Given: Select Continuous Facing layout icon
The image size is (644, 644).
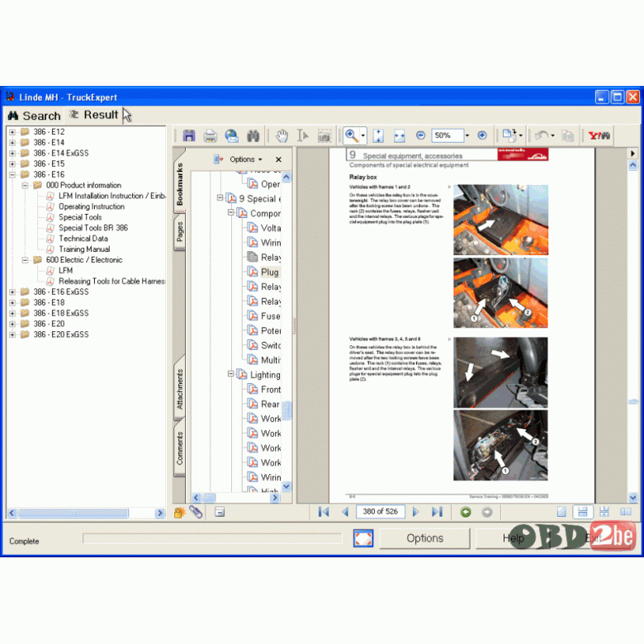Looking at the screenshot, I should point(604,512).
